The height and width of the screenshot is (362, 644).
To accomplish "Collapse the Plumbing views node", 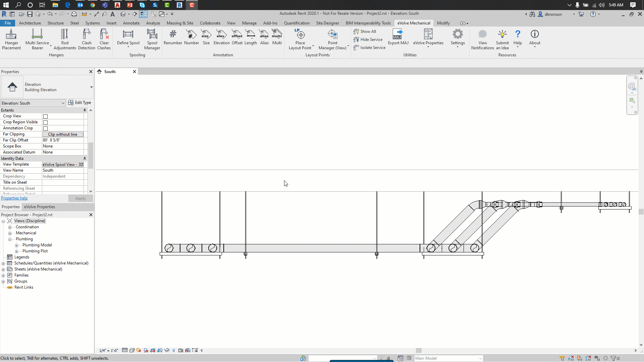I will [x=10, y=239].
